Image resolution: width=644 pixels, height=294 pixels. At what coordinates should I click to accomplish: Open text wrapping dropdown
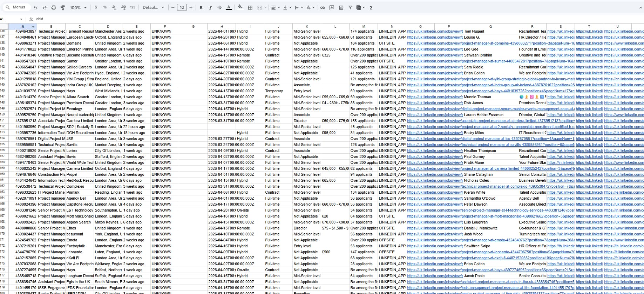coord(298,7)
